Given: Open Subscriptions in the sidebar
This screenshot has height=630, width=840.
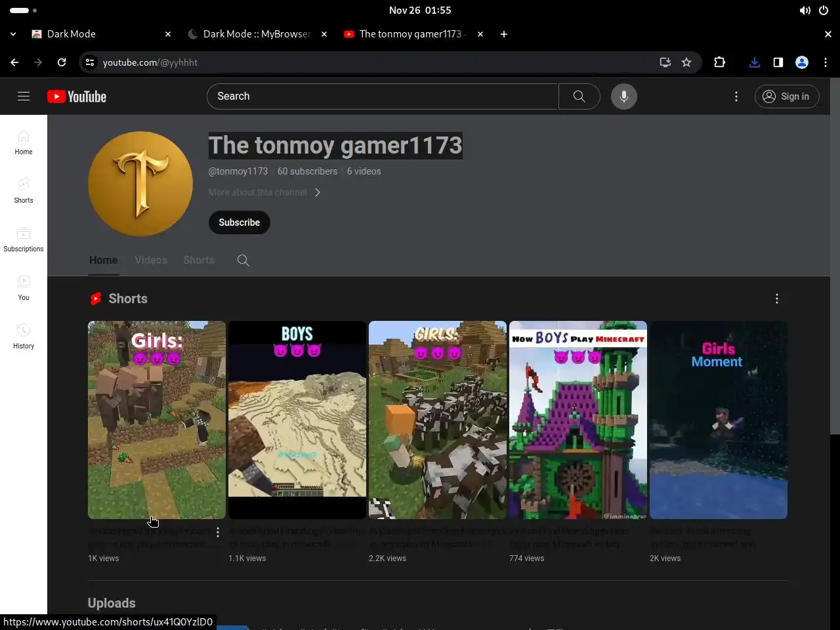Looking at the screenshot, I should (x=24, y=240).
